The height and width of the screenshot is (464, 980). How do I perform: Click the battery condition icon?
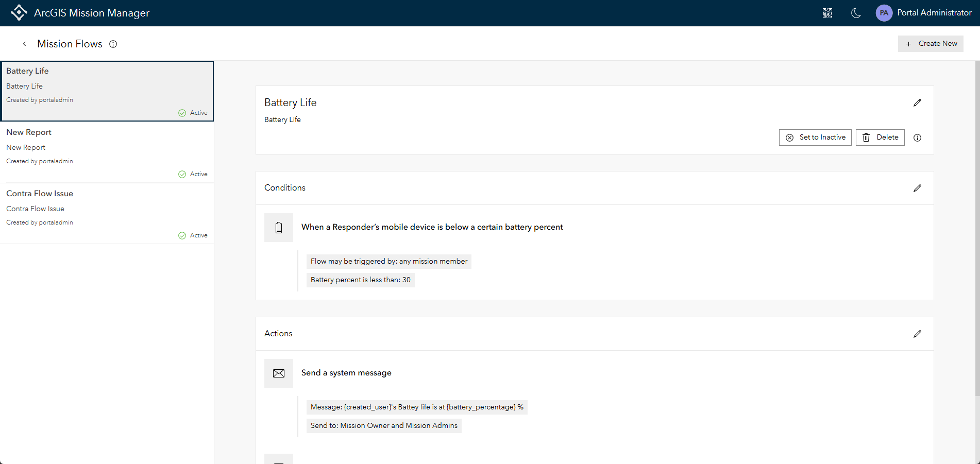(x=279, y=228)
